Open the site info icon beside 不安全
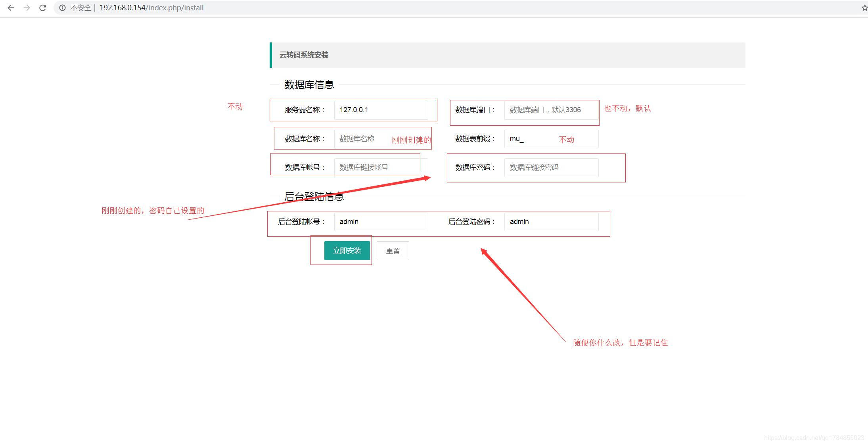868x445 pixels. click(x=62, y=8)
